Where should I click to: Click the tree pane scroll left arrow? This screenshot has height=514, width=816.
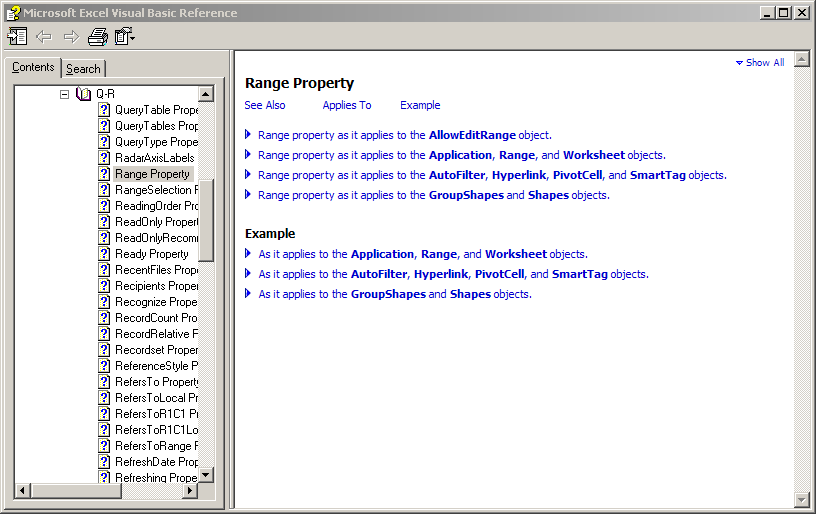point(22,491)
